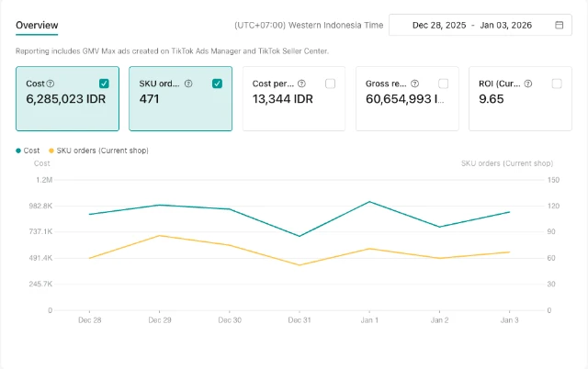Click the teal Cost legend dot
Viewport: 588px width, 369px height.
coord(18,150)
